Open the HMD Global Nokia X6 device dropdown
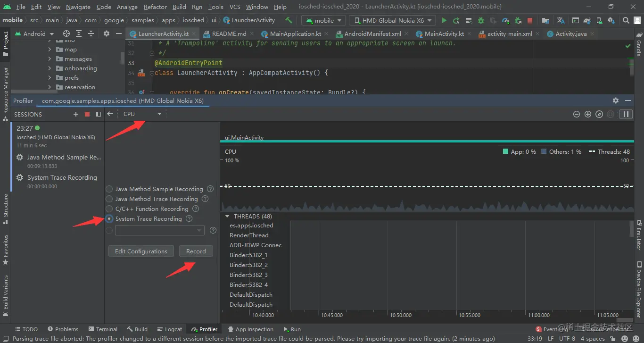 393,20
